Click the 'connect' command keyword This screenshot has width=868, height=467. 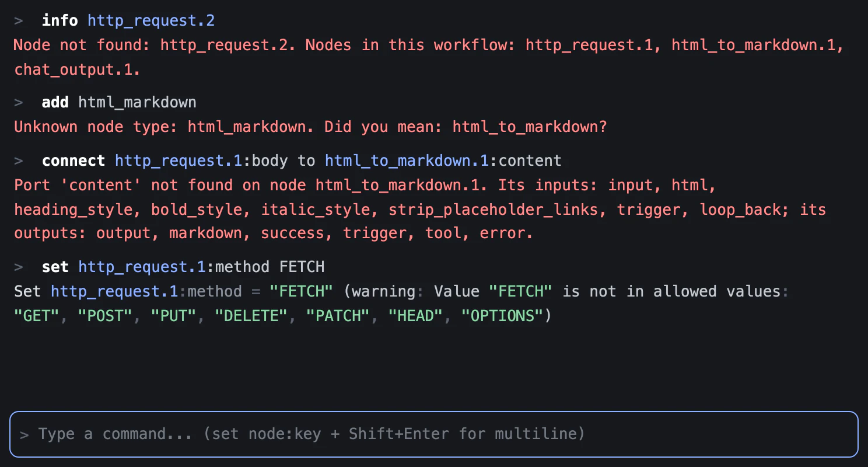(x=73, y=161)
